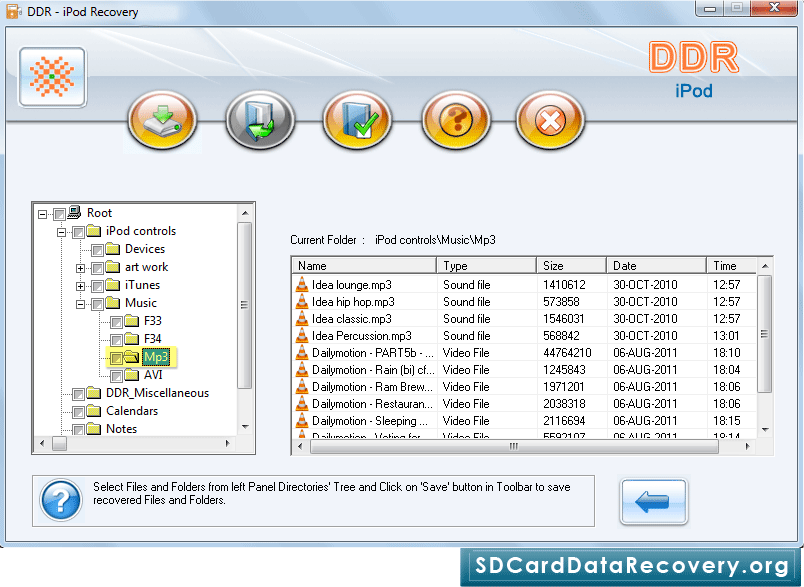This screenshot has height=587, width=804.
Task: Collapse the iPod controls node
Action: point(62,232)
